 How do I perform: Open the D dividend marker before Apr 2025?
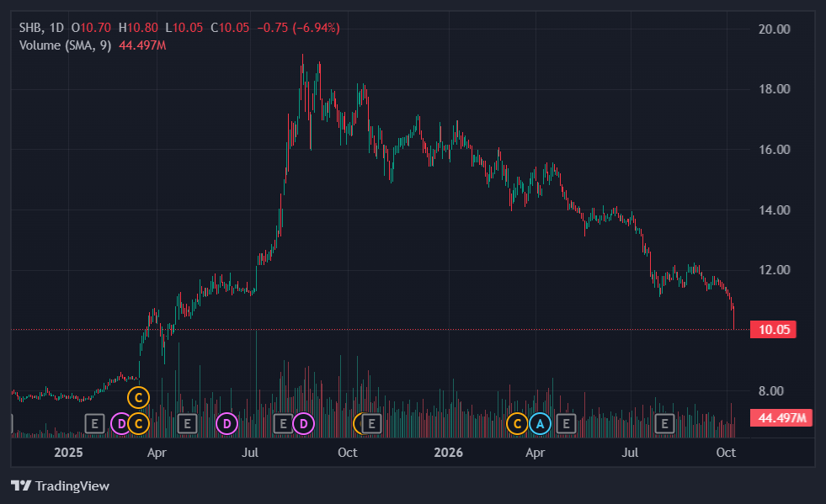coord(121,423)
